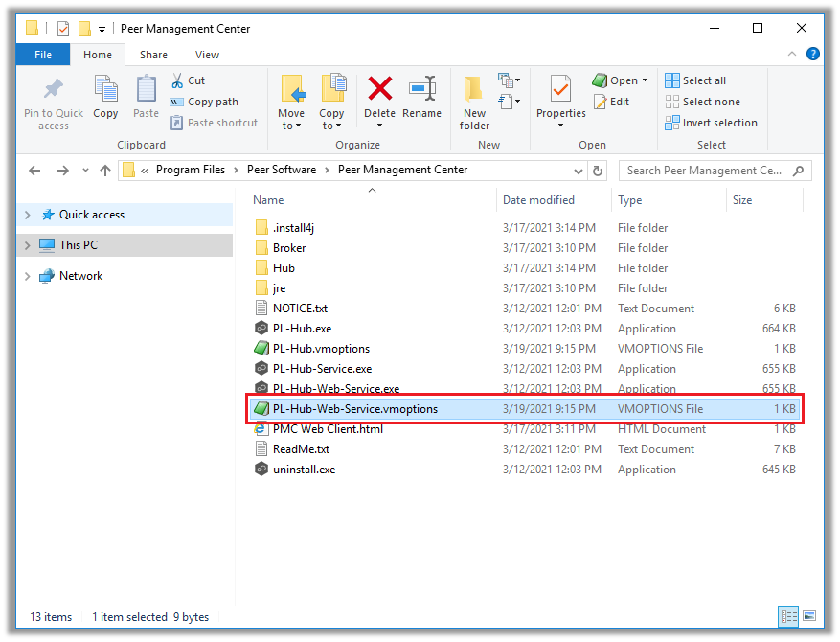Refresh the Peer Management Center folder
Viewport: 840px width, 642px height.
596,170
